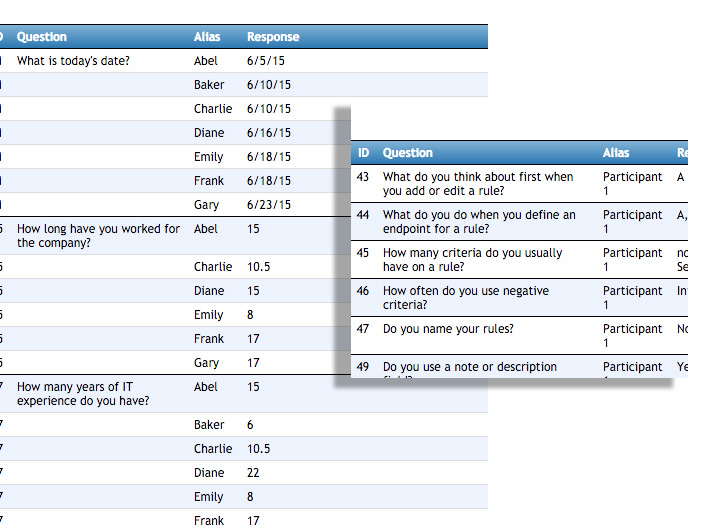Click the Question column header in left table
Screen dimensions: 720x532
click(x=42, y=37)
